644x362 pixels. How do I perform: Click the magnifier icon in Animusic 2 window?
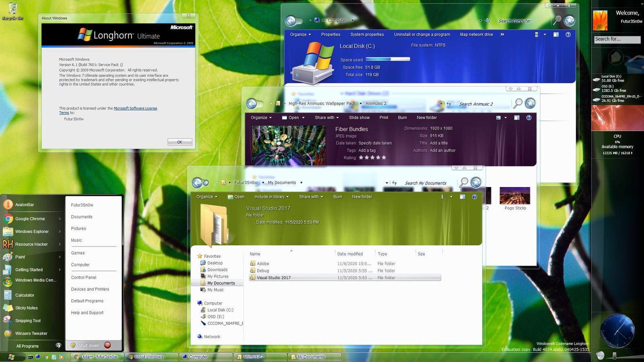click(x=518, y=103)
